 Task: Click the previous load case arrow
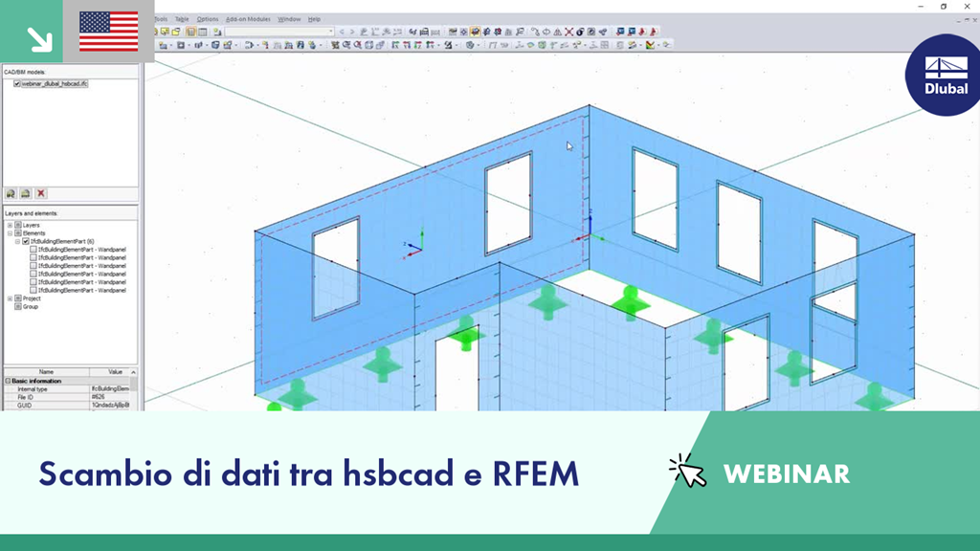(342, 32)
